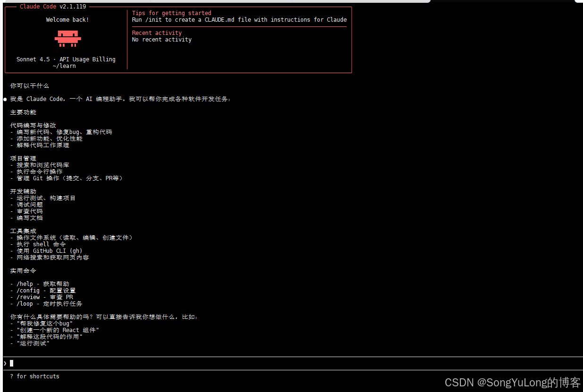Click the '/review - 审查 PR' line
The width and height of the screenshot is (583, 392).
(42, 297)
